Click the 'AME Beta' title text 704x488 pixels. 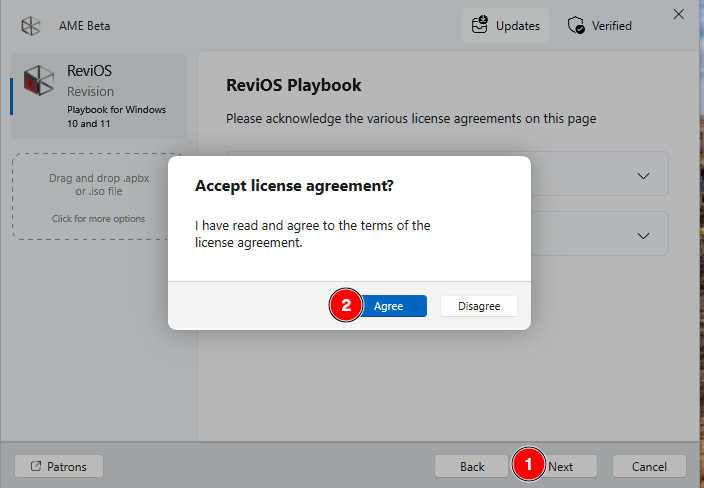[84, 26]
